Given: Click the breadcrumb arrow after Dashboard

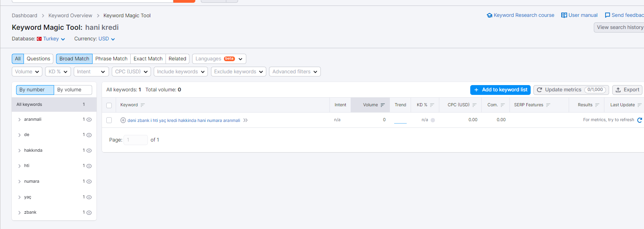Looking at the screenshot, I should (x=43, y=16).
